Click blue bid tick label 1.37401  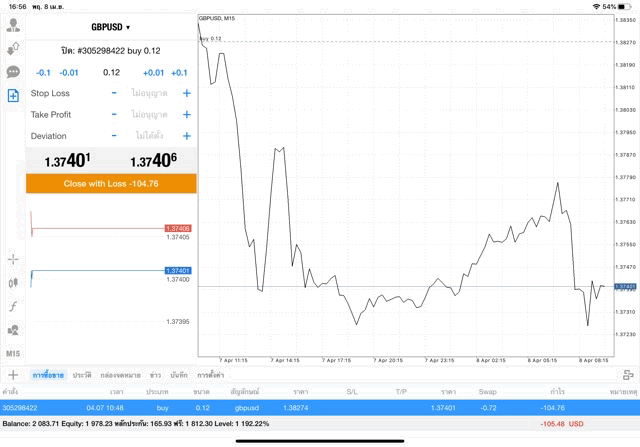(x=178, y=271)
